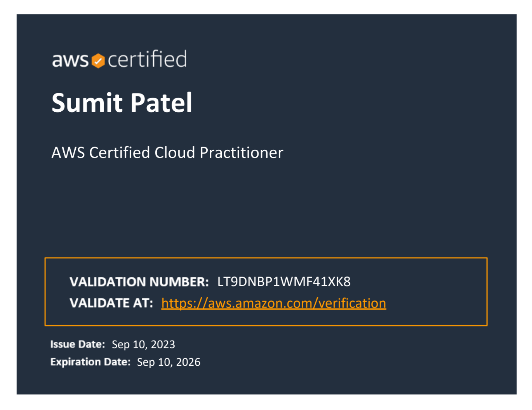The image size is (532, 410).
Task: Click the orange hexagon checkmark badge
Action: click(98, 61)
